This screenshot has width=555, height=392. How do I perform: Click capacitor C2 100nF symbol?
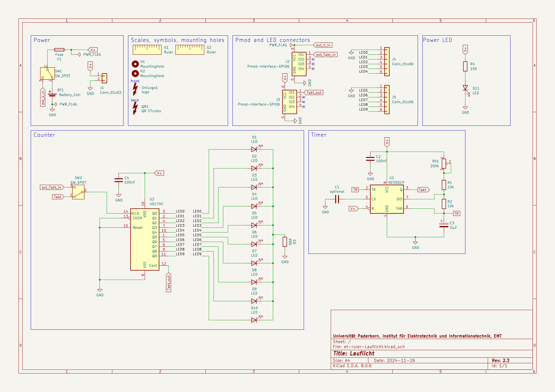[370, 159]
